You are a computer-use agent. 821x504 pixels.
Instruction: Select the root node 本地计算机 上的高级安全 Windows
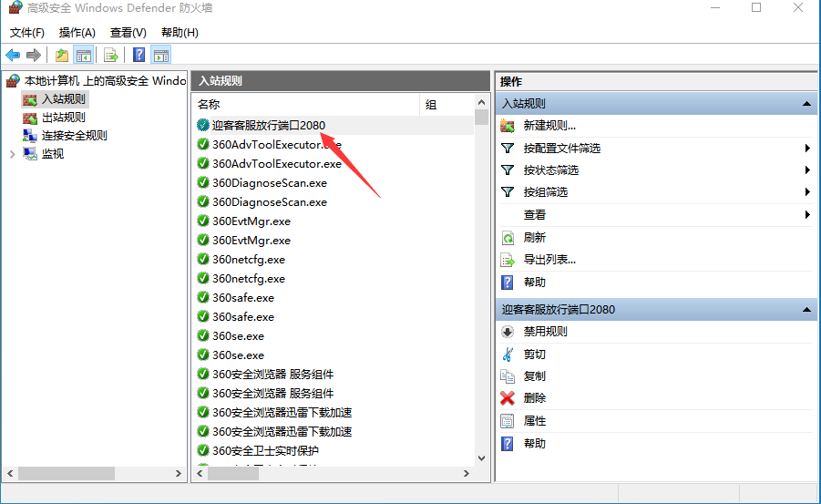(x=105, y=81)
